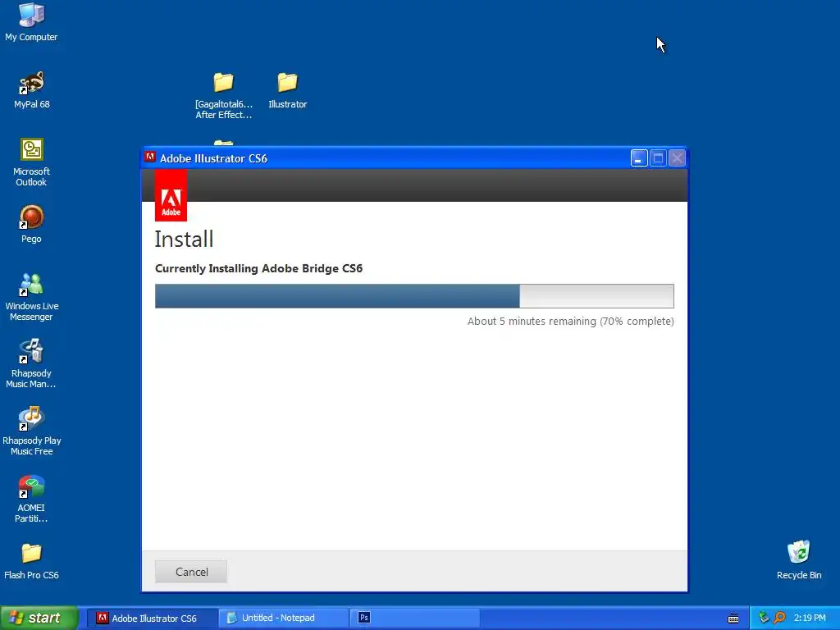This screenshot has width=840, height=630.
Task: Minimize the Adobe Illustrator CS6 installer window
Action: 638,158
